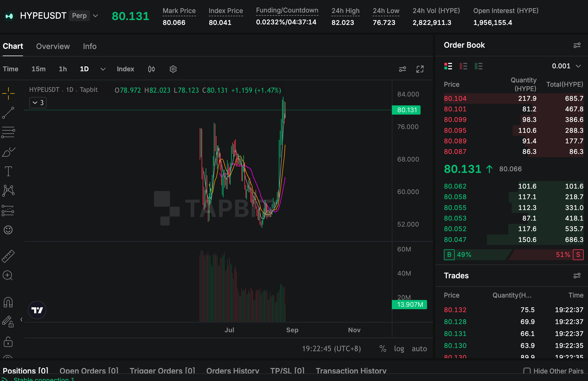
Task: Open Order Book settings icon
Action: tap(577, 45)
